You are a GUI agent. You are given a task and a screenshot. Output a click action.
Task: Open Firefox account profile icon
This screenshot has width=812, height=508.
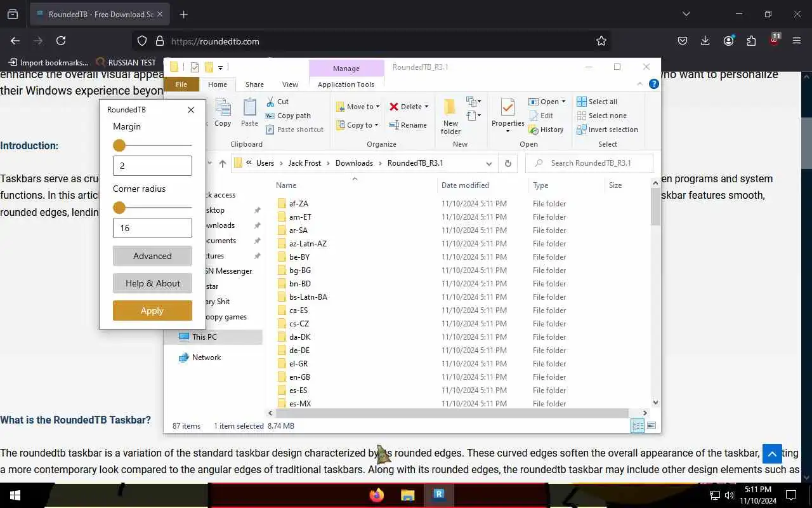[x=728, y=41]
